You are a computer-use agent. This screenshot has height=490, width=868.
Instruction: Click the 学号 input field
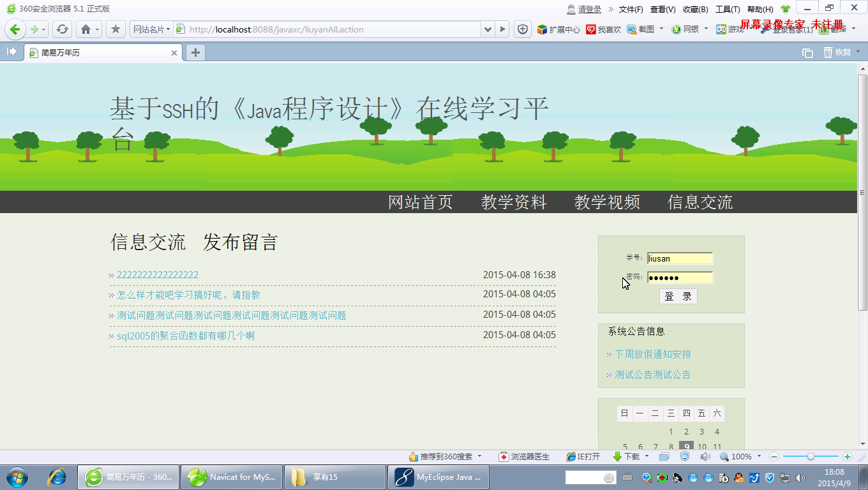pos(680,258)
